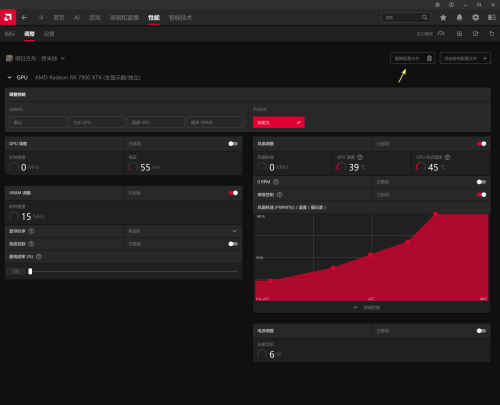This screenshot has height=405, width=500.
Task: Click help icon beside max frequency (%)
Action: (39, 257)
